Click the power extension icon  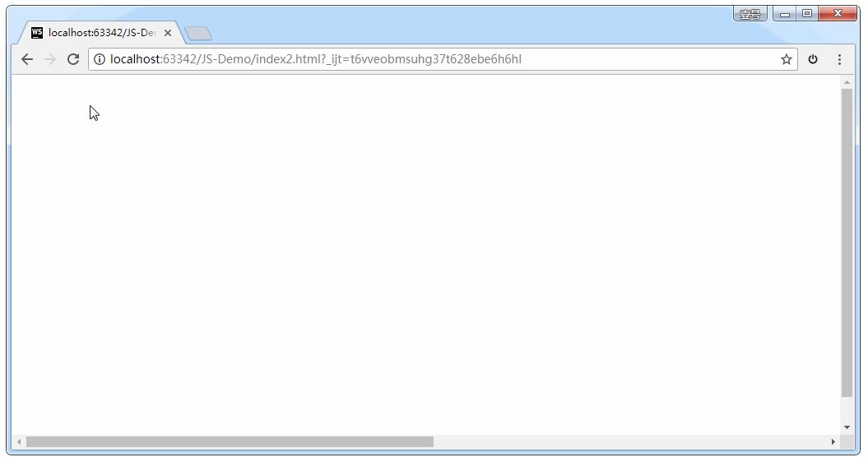[813, 59]
